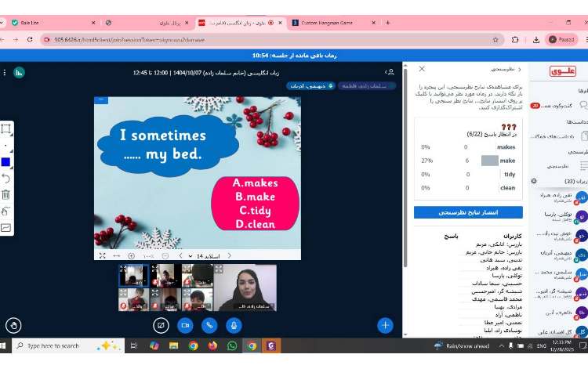Open the blue plus actions menu
Screen dimensions: 588x376
pyautogui.click(x=384, y=324)
